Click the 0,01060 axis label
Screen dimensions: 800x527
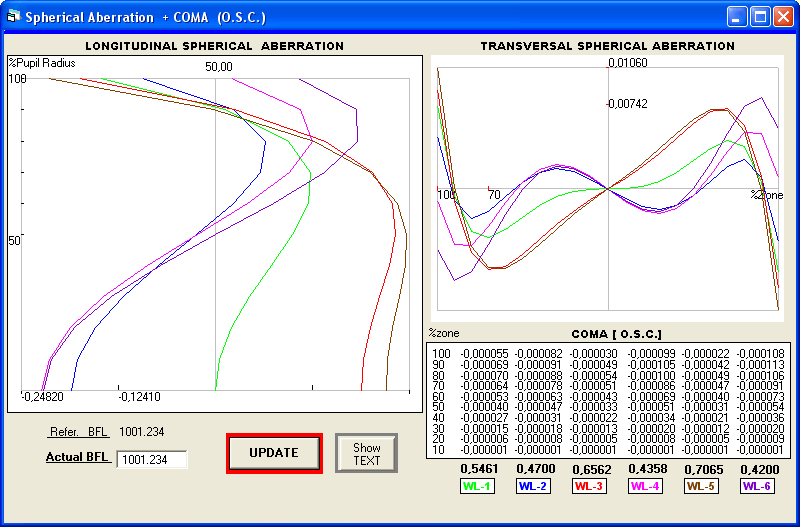(628, 63)
